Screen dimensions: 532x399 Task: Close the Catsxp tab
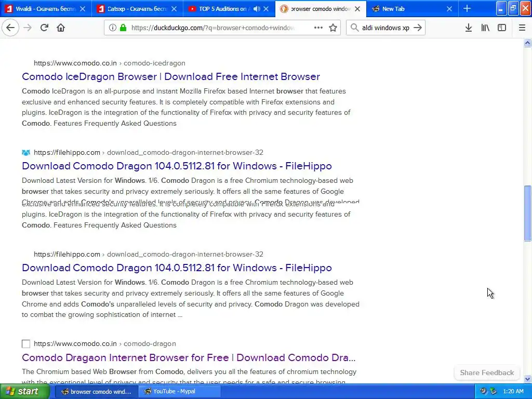[x=174, y=9]
